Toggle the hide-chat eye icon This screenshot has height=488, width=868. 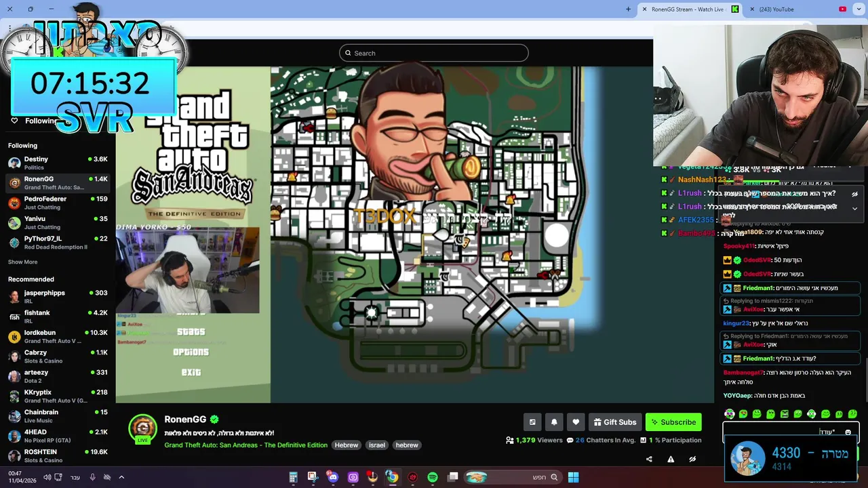tap(692, 459)
